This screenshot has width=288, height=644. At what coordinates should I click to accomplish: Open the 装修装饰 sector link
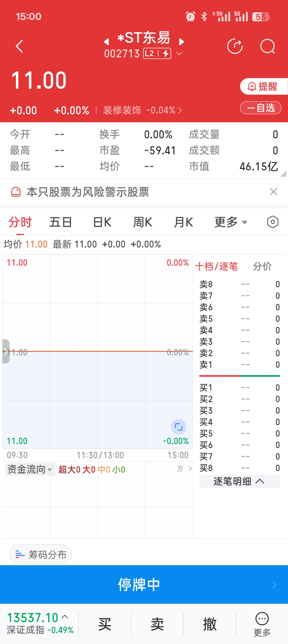[142, 110]
